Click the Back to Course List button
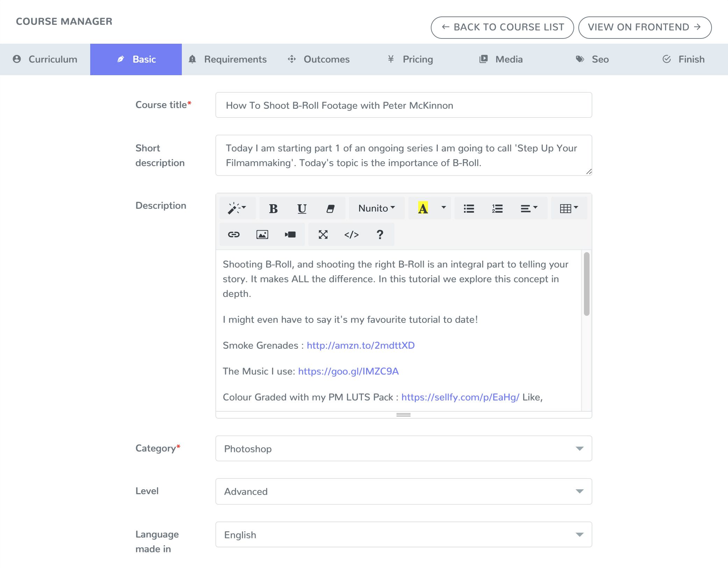Viewport: 728px width, 568px height. 502,27
